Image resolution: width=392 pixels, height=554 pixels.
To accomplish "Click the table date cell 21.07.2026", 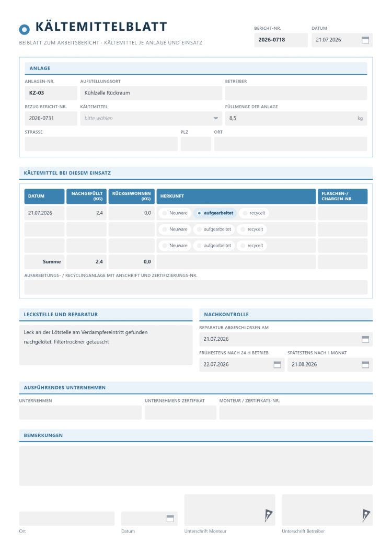I will pos(44,213).
